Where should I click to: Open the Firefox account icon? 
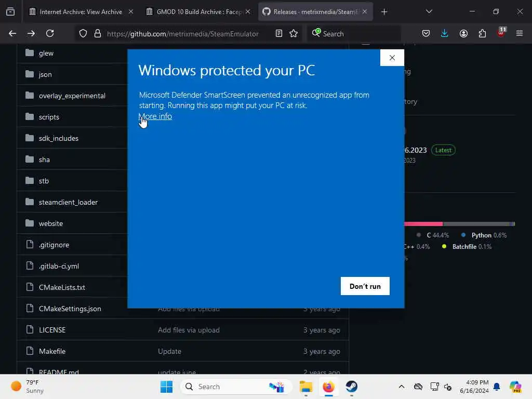pyautogui.click(x=463, y=33)
